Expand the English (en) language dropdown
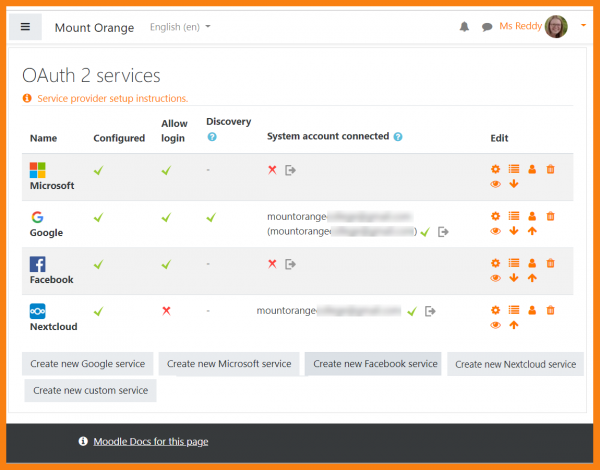600x470 pixels. (x=180, y=27)
